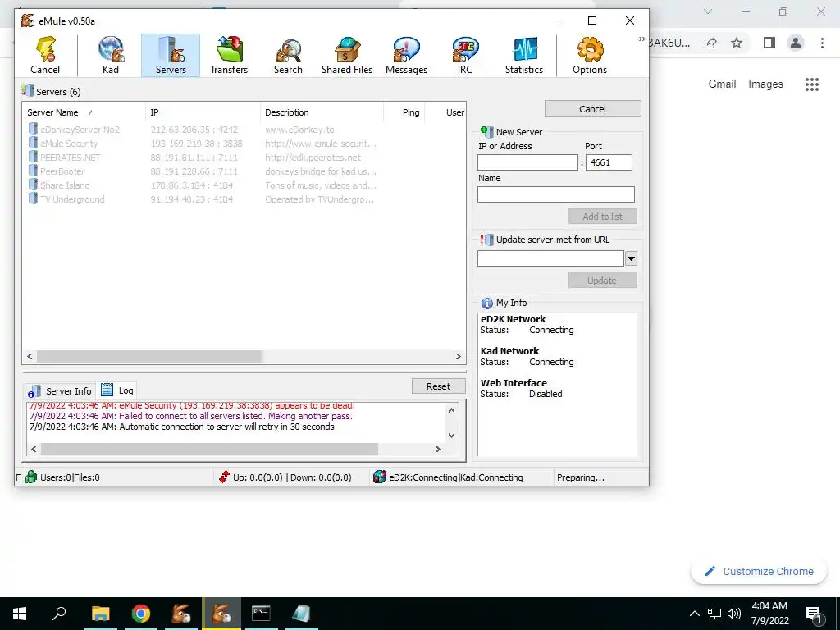Open Chrome's three-dot menu

click(822, 43)
